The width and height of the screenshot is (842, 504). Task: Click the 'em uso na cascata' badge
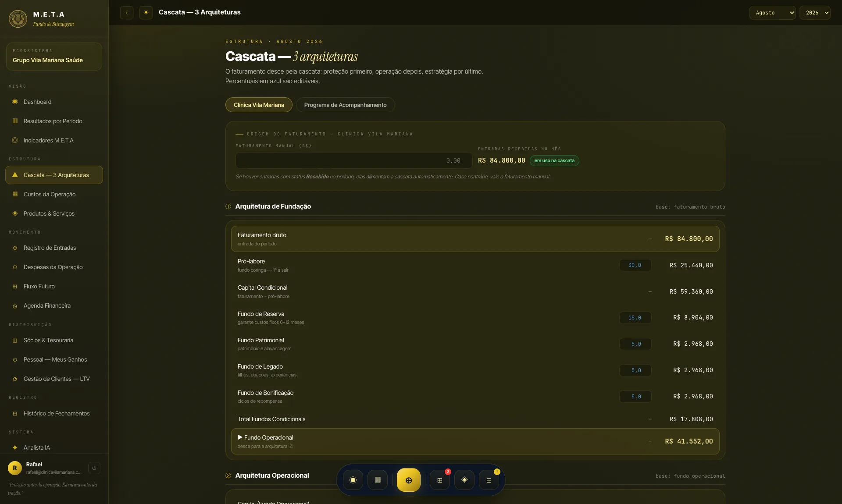[x=554, y=160]
